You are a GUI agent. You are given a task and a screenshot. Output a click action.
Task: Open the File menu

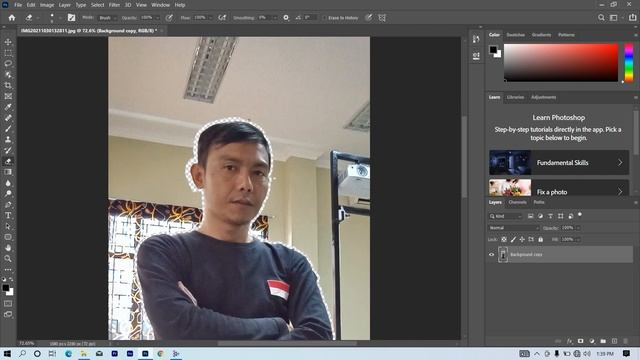(x=18, y=5)
